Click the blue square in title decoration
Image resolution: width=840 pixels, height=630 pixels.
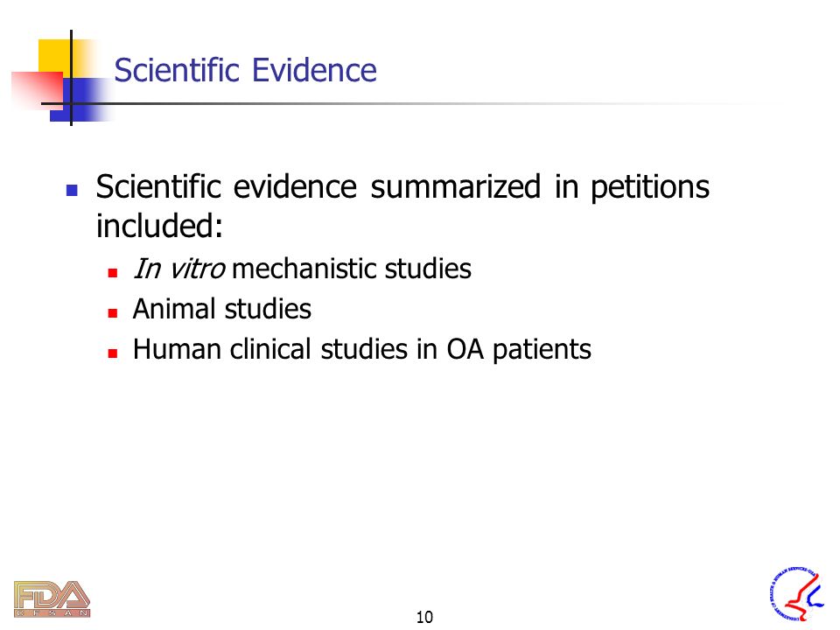[x=81, y=100]
